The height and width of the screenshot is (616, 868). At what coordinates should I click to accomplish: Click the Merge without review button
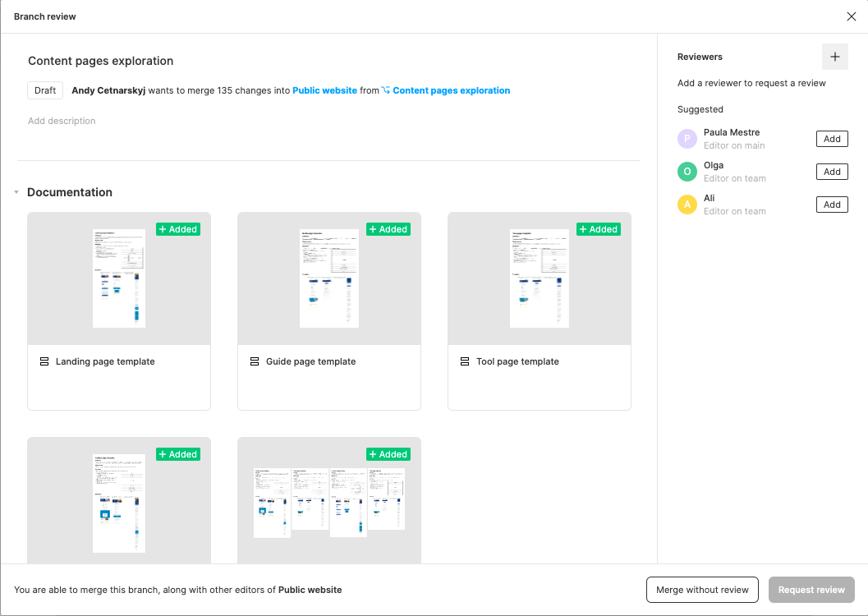702,590
